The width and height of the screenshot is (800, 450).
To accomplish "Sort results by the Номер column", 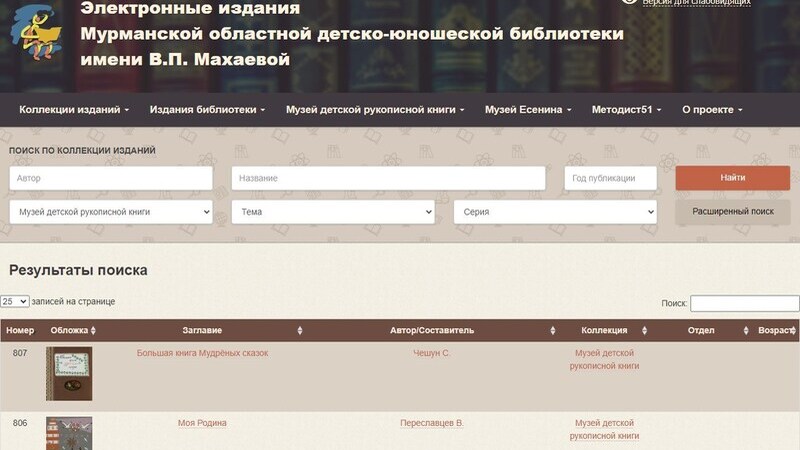I will [20, 330].
